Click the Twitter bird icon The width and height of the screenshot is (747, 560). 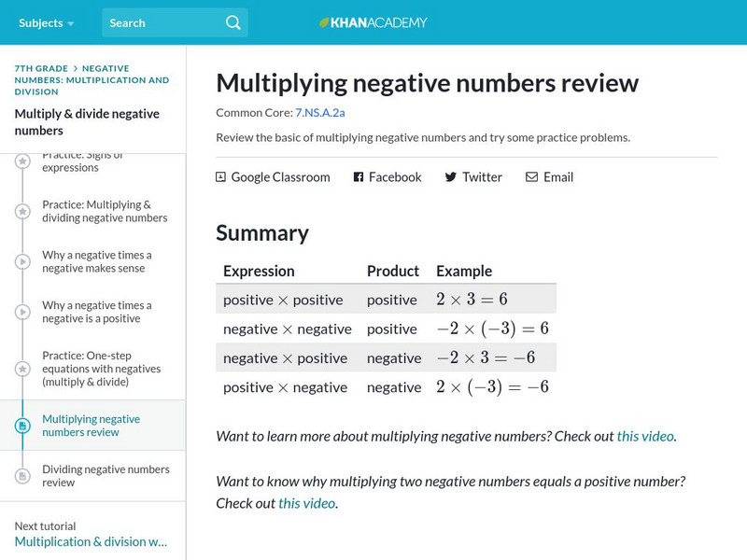point(451,176)
